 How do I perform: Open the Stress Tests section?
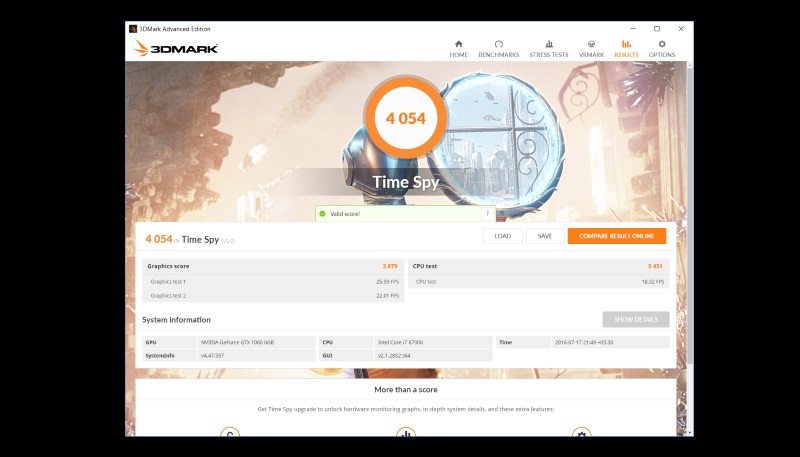pyautogui.click(x=548, y=49)
